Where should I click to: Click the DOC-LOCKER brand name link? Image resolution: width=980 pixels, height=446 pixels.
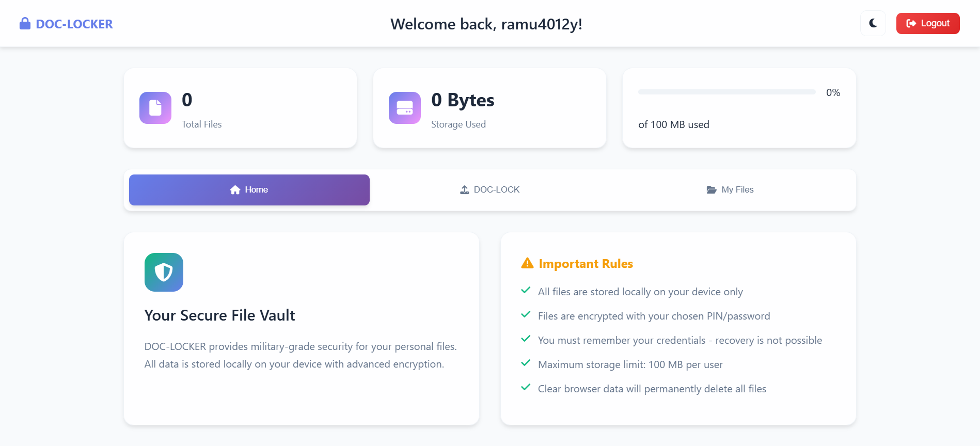click(x=74, y=24)
